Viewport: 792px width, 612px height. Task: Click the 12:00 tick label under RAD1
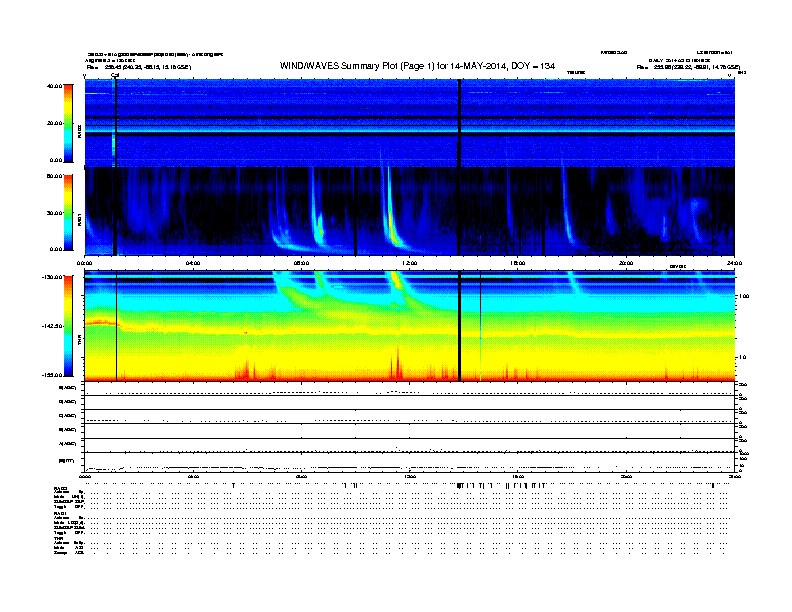point(409,263)
